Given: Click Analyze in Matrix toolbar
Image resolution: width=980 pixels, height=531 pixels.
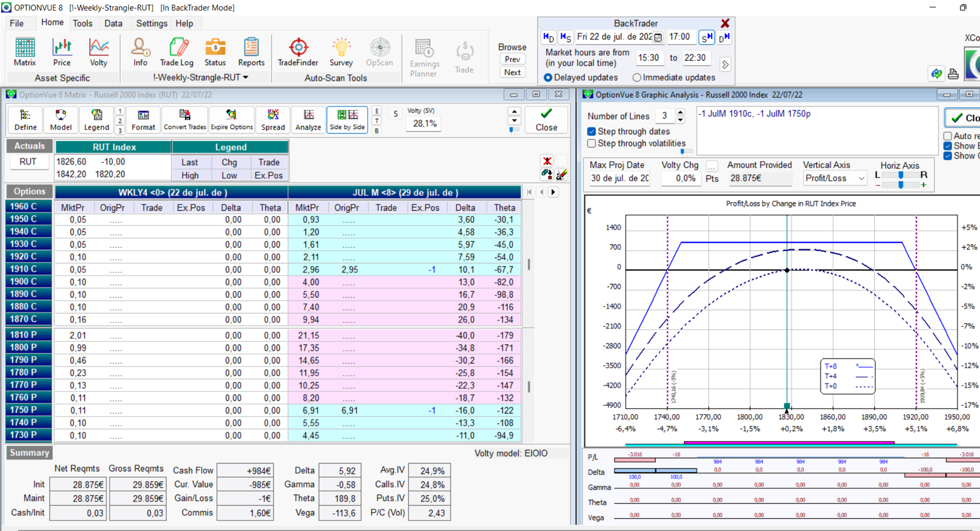Looking at the screenshot, I should pyautogui.click(x=308, y=120).
